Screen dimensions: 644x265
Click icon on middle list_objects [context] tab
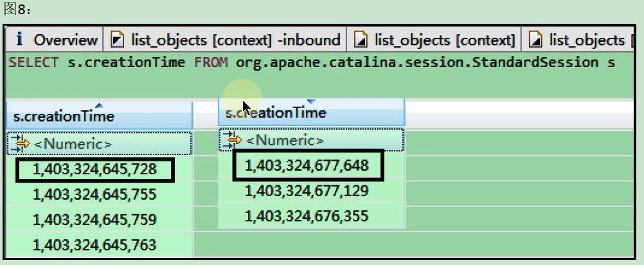click(x=361, y=40)
